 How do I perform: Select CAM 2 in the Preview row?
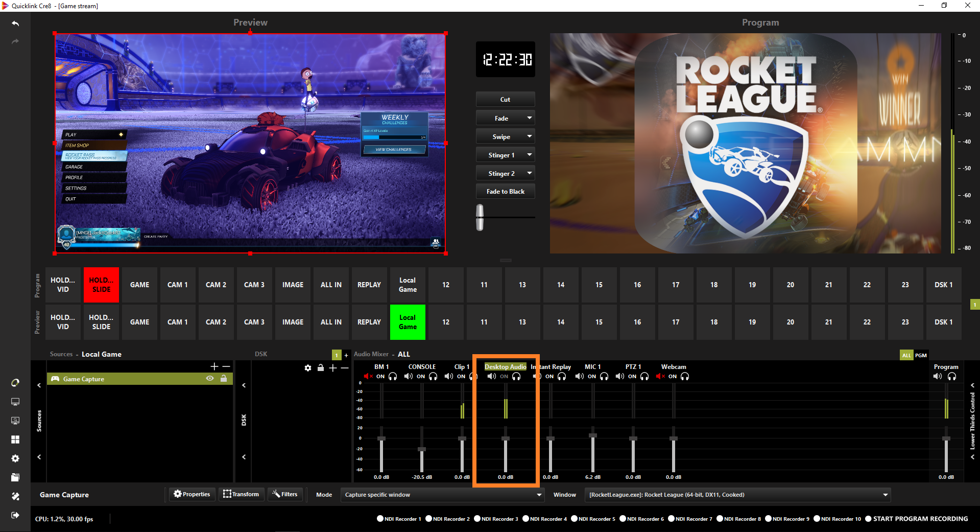point(216,322)
